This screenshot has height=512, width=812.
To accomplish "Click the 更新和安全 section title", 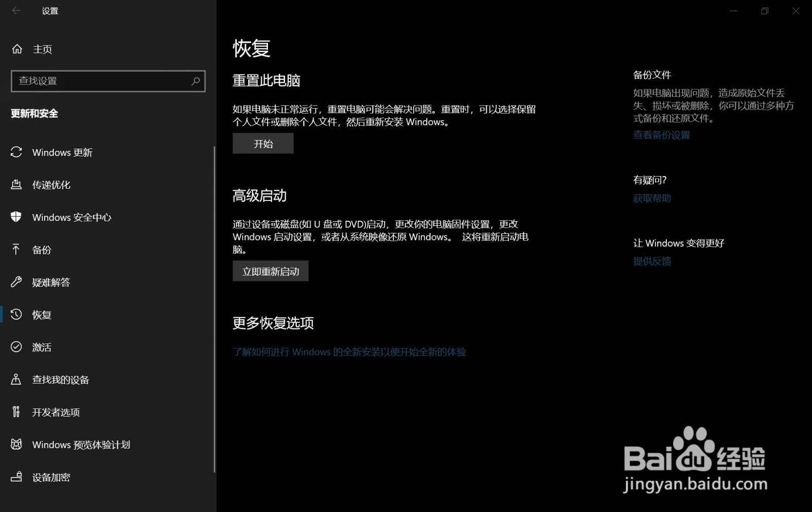I will [35, 114].
